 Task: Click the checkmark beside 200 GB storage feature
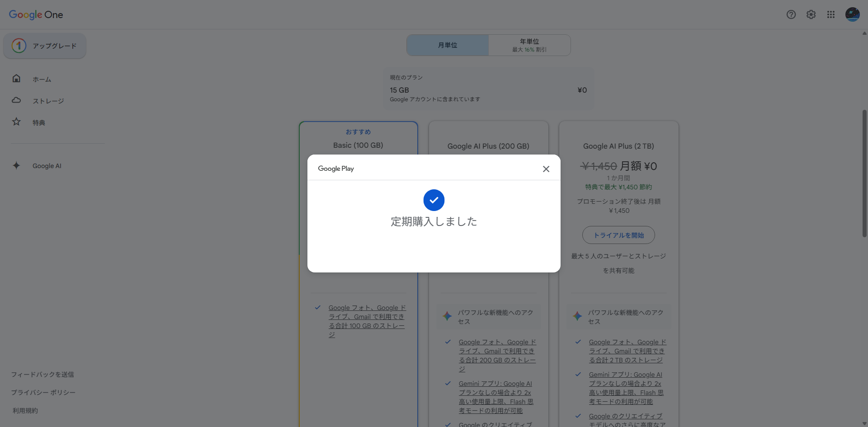coord(448,342)
